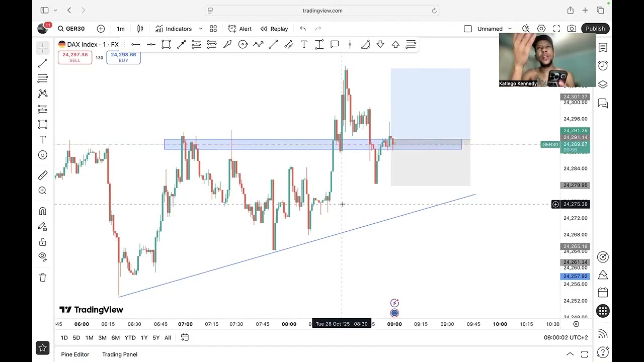644x362 pixels.
Task: Select the YTD time range
Action: click(130, 338)
